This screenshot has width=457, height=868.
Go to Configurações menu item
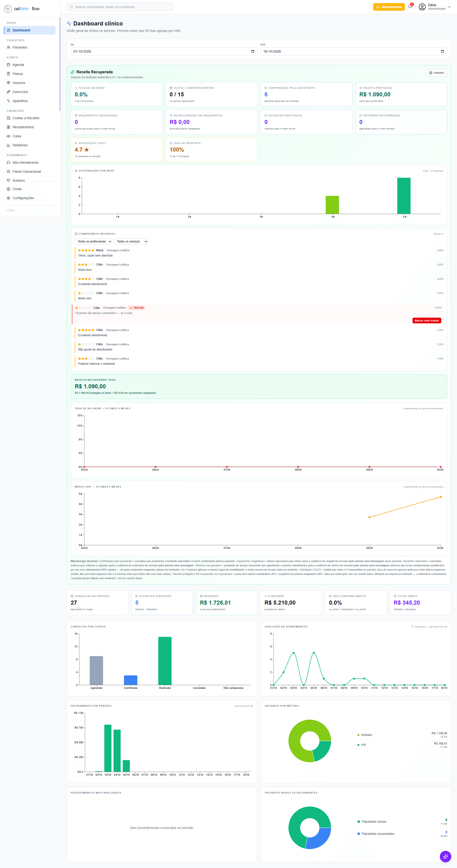(x=30, y=198)
